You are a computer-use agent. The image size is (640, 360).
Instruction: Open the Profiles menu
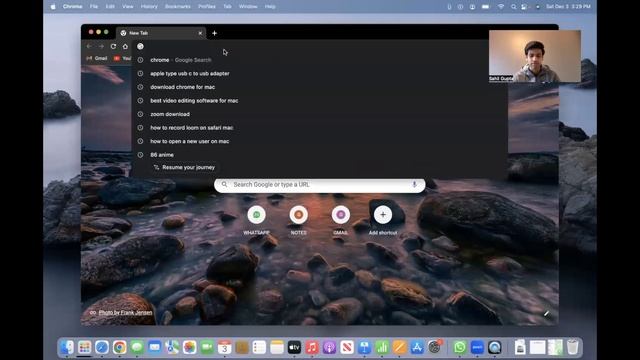[207, 7]
